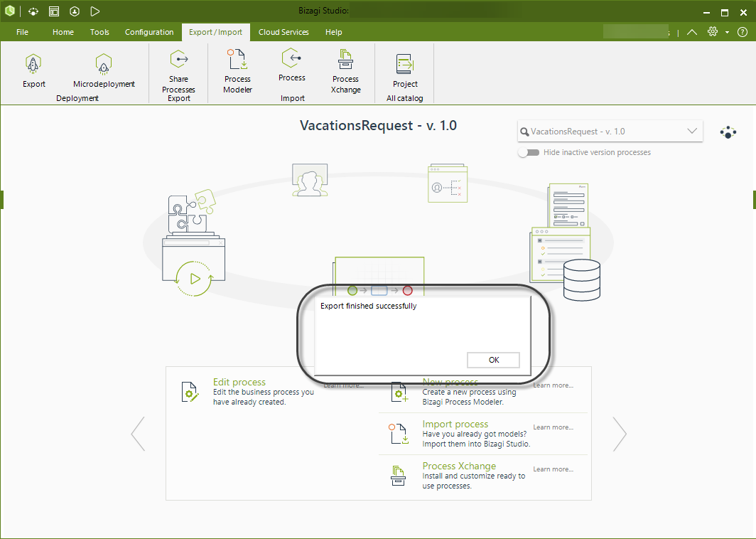
Task: Switch to the Home tab
Action: [x=63, y=32]
